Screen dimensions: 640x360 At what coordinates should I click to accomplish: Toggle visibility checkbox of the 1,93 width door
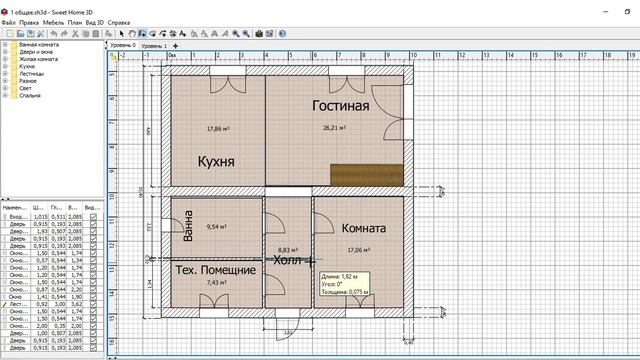pos(93,231)
